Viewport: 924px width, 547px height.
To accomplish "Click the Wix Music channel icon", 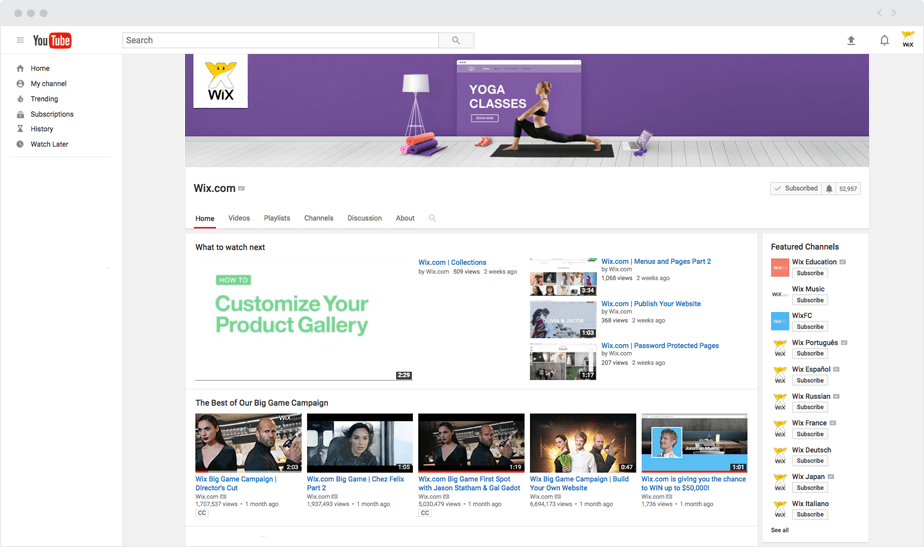I will point(780,294).
